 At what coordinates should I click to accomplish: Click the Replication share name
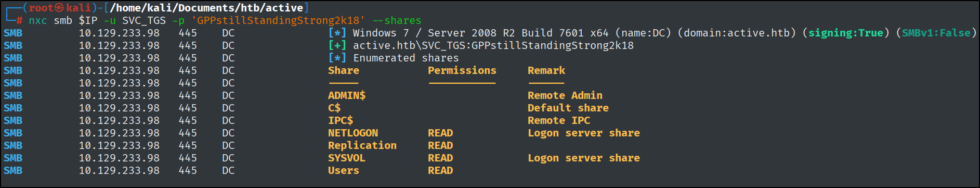(362, 145)
